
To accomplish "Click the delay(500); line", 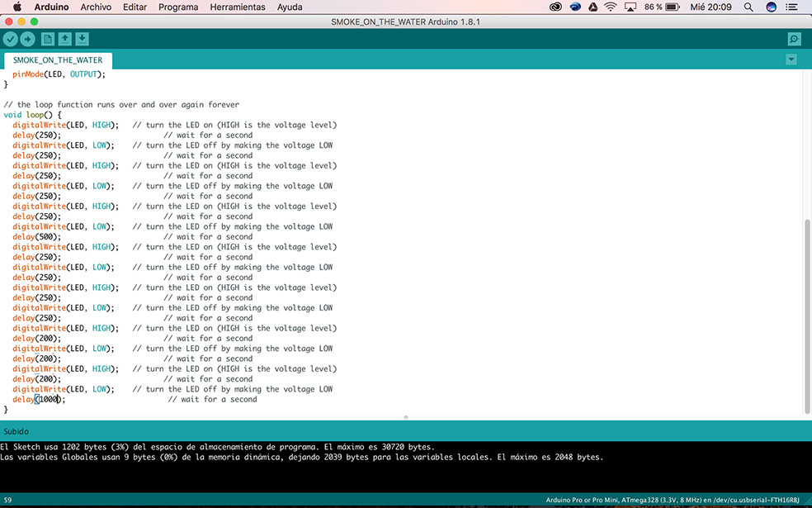I will [x=37, y=237].
